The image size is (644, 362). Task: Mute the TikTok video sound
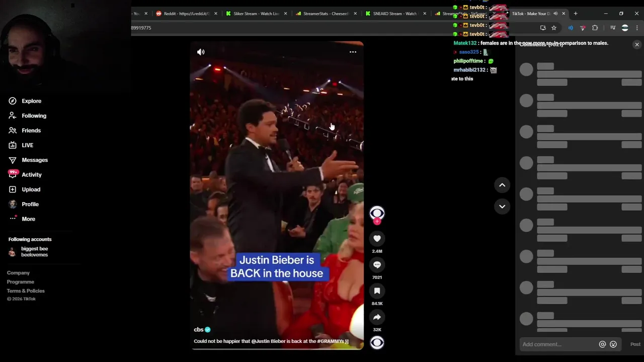pyautogui.click(x=201, y=52)
